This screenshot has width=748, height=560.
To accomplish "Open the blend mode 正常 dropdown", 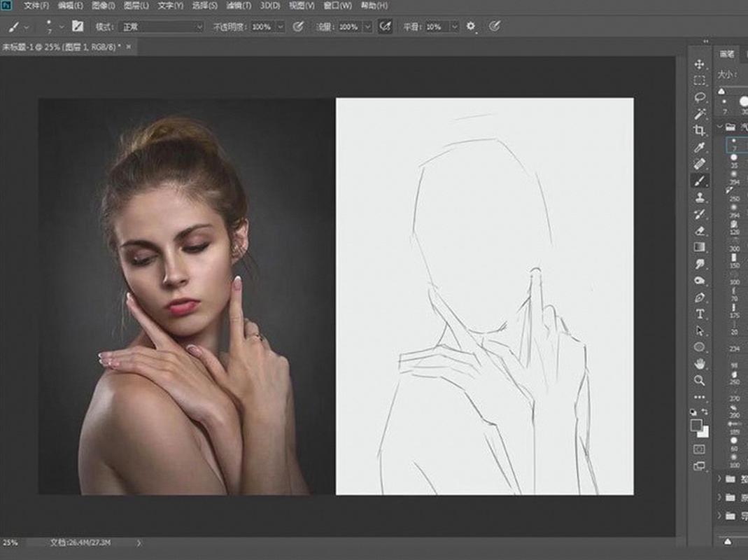I will pos(160,27).
